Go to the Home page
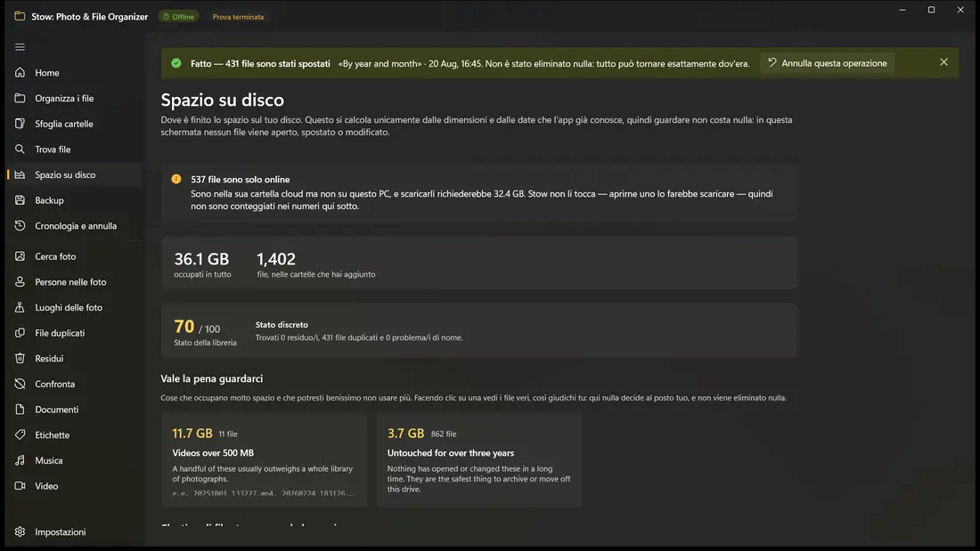Screen dimensions: 980x551 (x=75, y=72)
